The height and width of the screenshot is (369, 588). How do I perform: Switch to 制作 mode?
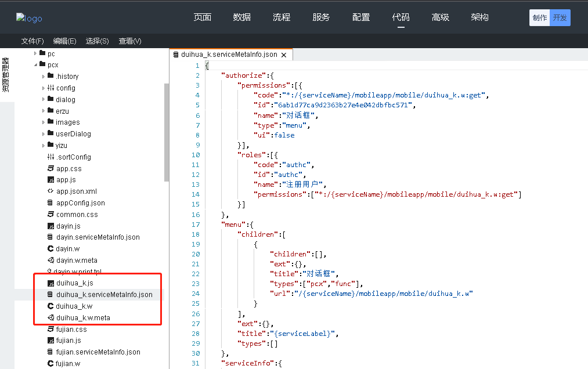539,18
